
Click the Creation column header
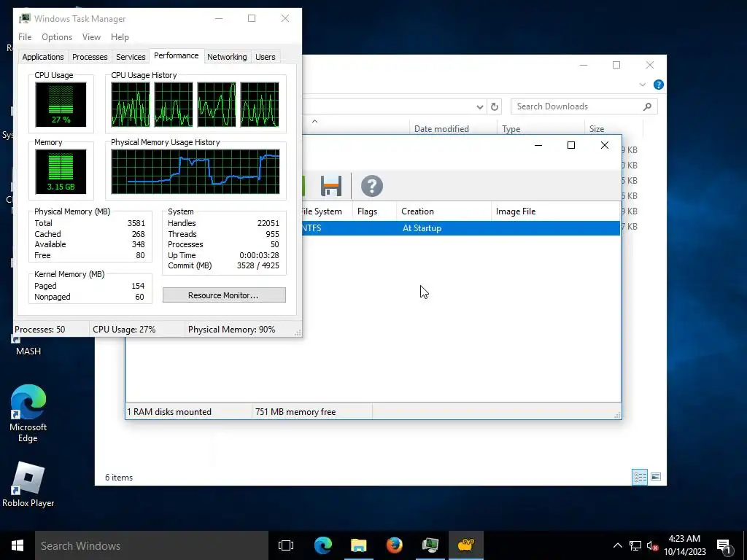tap(444, 211)
